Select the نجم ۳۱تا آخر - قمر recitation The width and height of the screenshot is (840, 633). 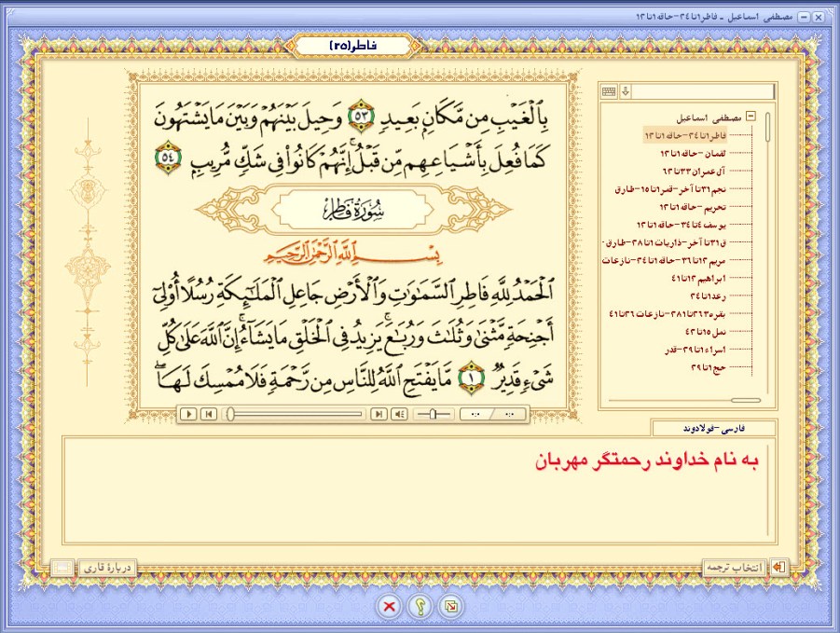click(x=670, y=189)
